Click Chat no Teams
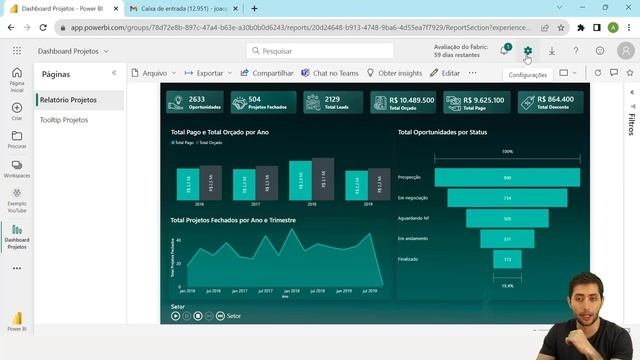 pyautogui.click(x=330, y=73)
